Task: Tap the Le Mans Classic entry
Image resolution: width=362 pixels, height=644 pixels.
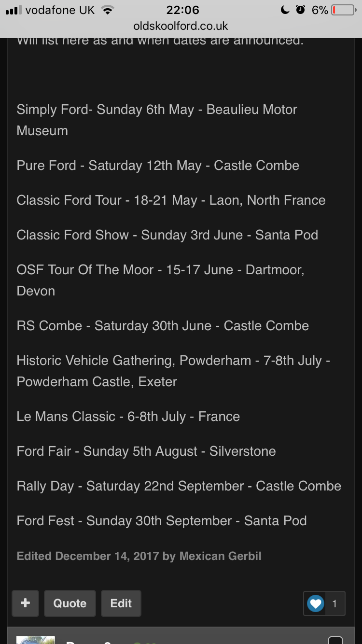Action: (x=128, y=417)
